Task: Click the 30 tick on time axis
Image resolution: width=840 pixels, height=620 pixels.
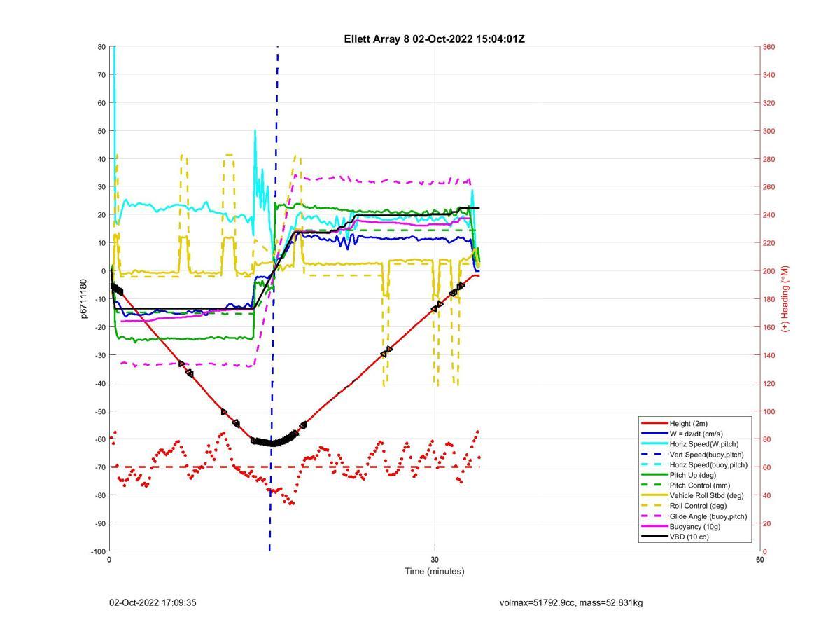Action: point(435,560)
